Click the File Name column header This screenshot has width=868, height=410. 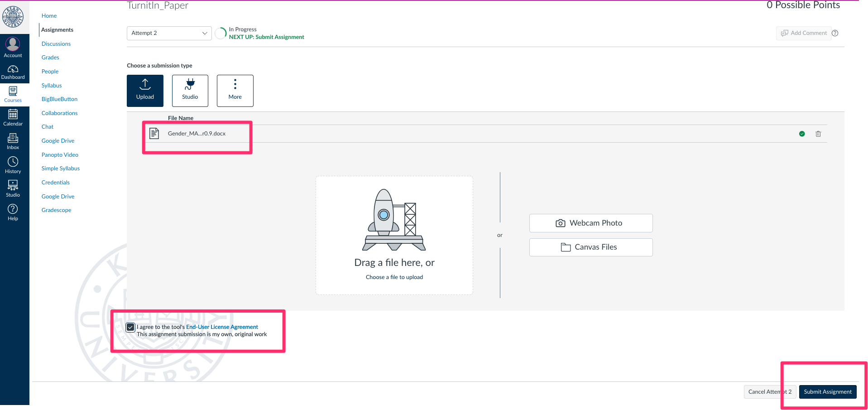181,118
